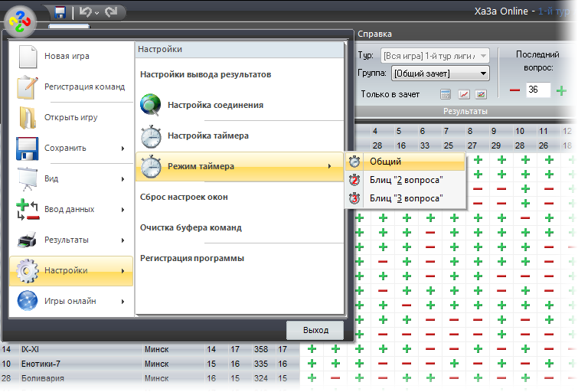Click the red 3 stopwatch icon
Viewport: 578px width, 392px height.
[354, 198]
